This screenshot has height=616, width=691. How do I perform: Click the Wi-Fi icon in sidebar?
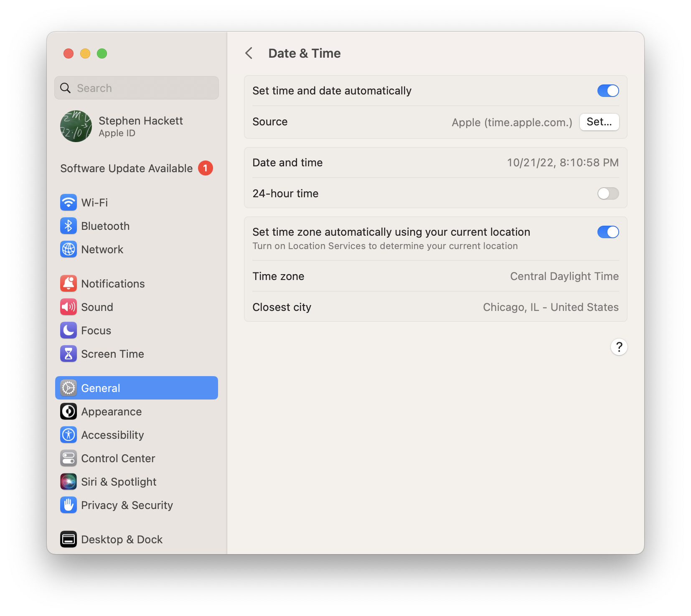click(x=69, y=203)
